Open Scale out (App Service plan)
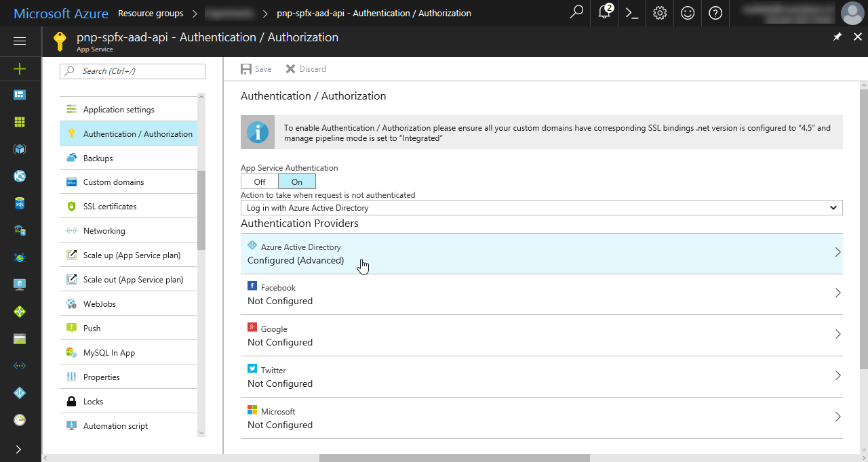This screenshot has height=462, width=868. tap(129, 280)
